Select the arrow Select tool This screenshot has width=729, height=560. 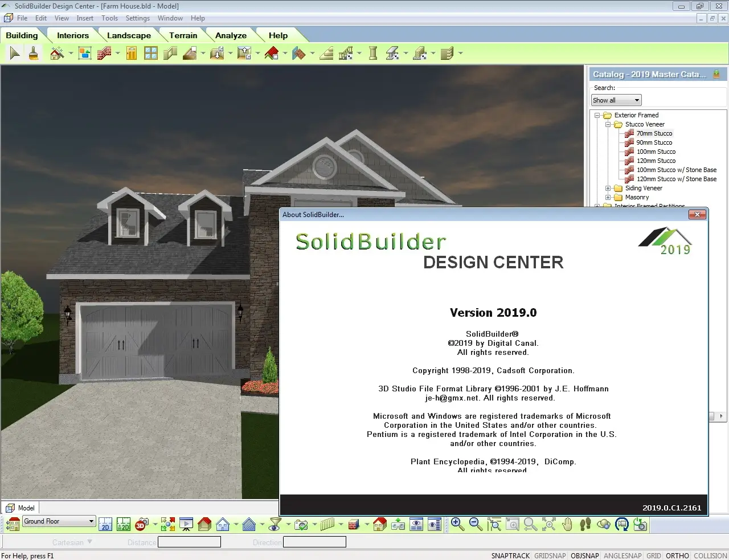click(15, 54)
